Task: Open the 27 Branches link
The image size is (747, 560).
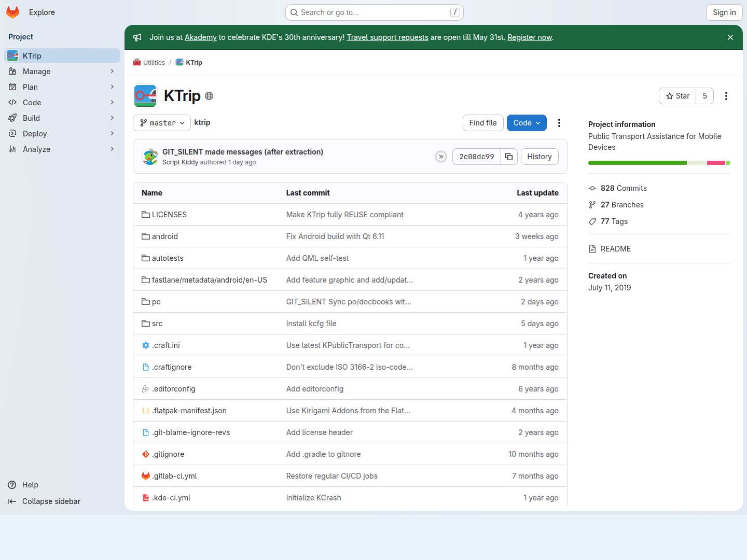Action: (622, 205)
